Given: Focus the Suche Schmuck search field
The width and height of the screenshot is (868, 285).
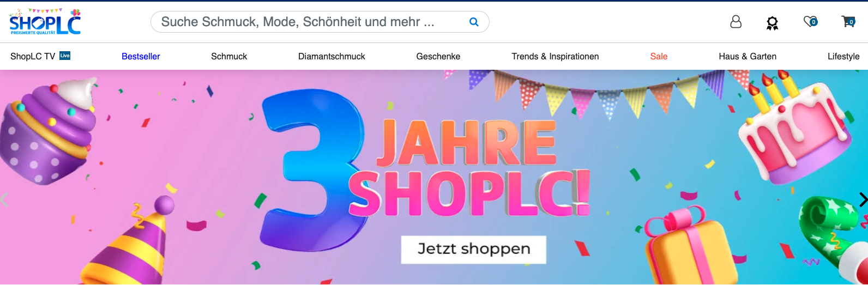Looking at the screenshot, I should (x=320, y=22).
